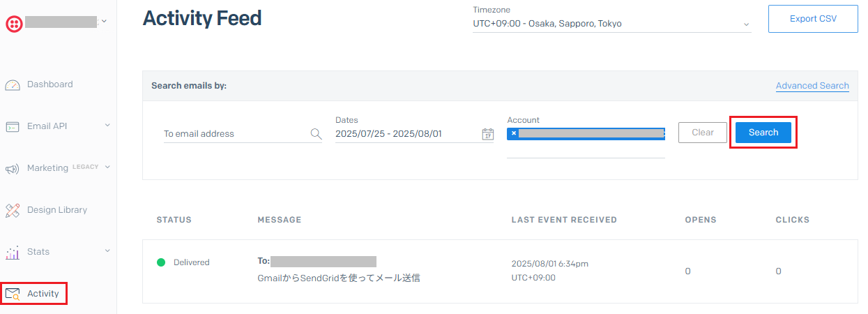Open the Dates calendar picker icon
The image size is (868, 314).
(488, 134)
